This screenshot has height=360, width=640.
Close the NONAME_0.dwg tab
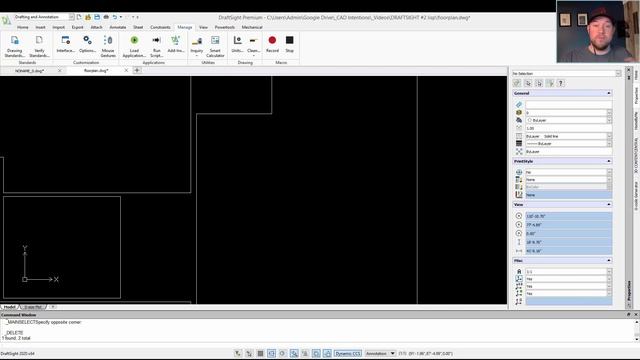tap(60, 71)
